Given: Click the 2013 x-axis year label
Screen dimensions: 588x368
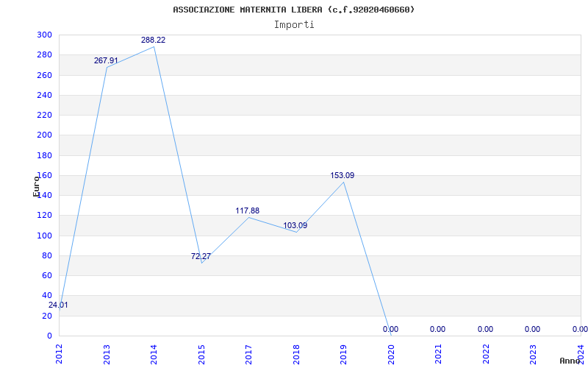Looking at the screenshot, I should (107, 354).
